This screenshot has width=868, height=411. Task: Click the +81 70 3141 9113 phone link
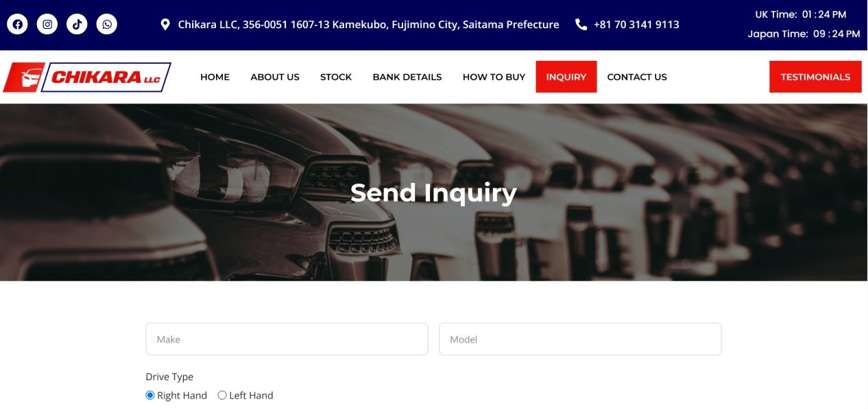[636, 25]
